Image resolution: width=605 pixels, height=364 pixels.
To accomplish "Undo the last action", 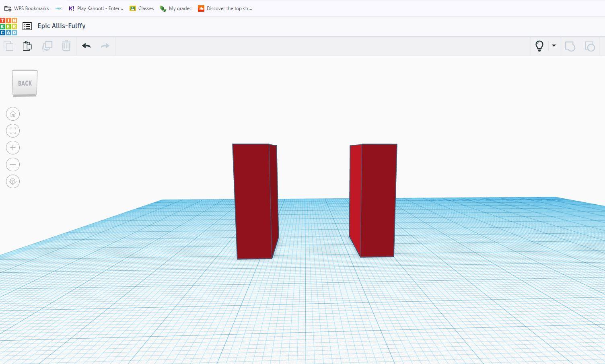I will pos(86,46).
